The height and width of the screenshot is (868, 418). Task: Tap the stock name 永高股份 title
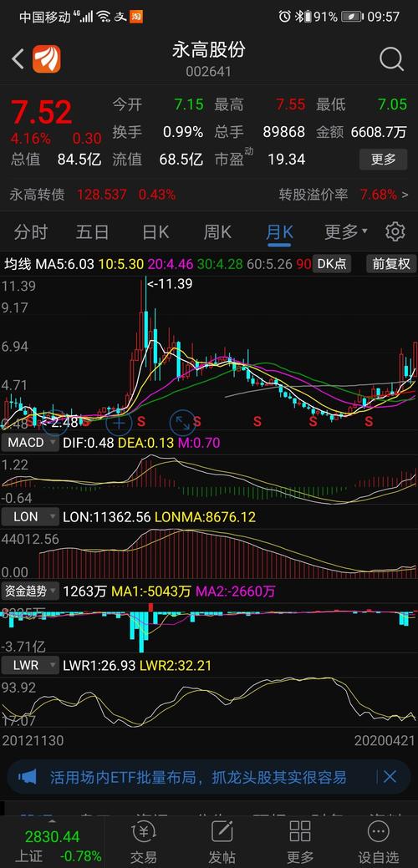[208, 50]
